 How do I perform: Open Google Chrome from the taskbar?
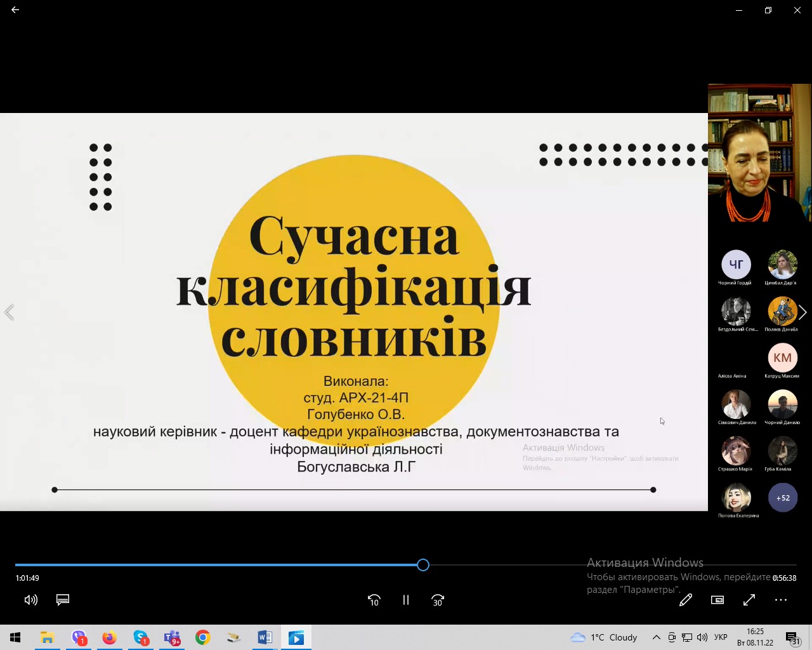point(203,637)
